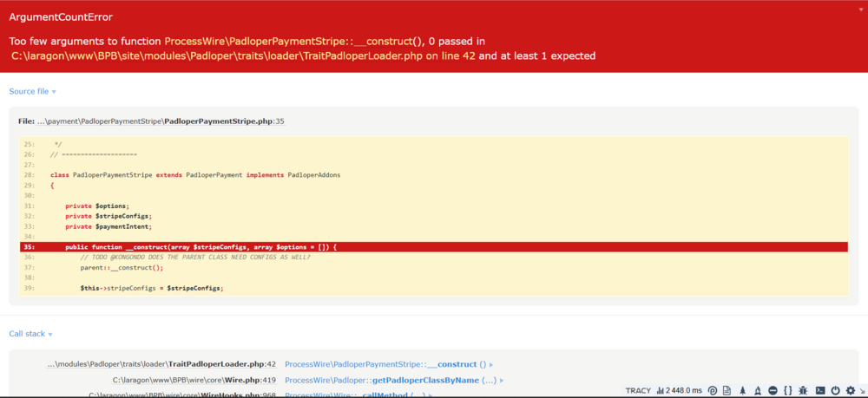Click ArgumentCountError heading
The image size is (868, 398).
coord(61,17)
